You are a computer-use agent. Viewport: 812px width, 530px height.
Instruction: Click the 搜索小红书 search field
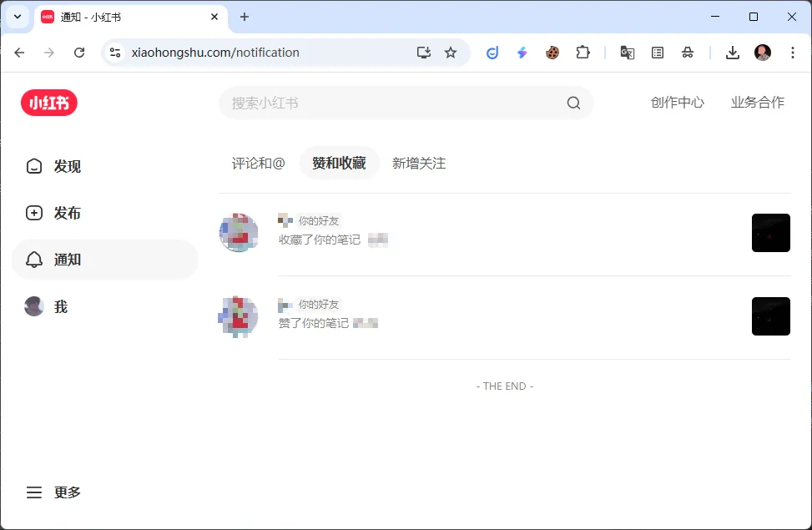tap(392, 103)
